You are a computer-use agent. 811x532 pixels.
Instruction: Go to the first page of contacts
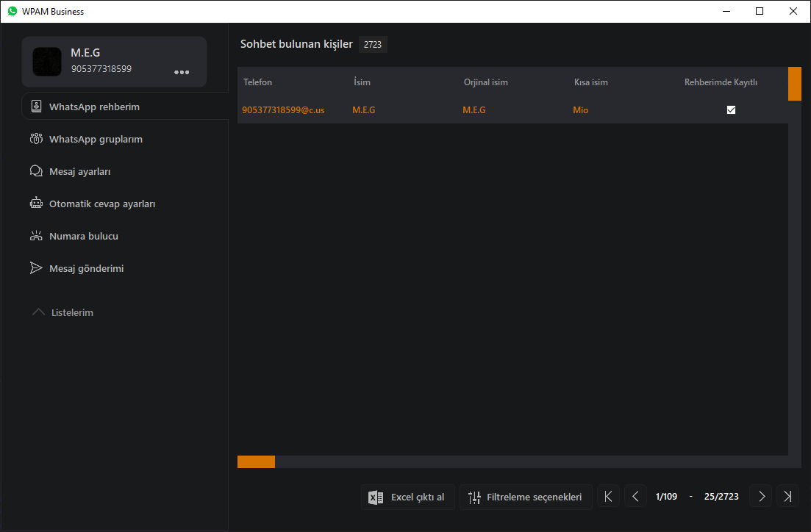[x=608, y=497]
